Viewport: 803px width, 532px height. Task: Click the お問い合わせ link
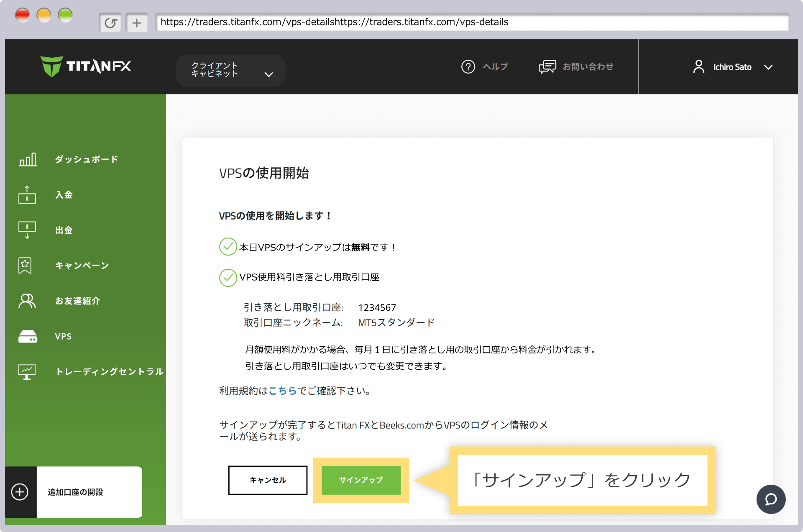click(x=588, y=66)
